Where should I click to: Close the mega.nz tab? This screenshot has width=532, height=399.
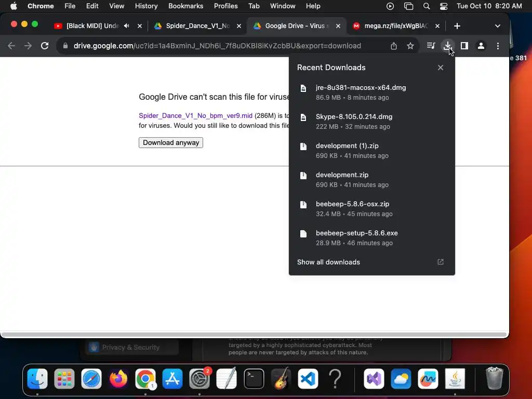point(437,26)
